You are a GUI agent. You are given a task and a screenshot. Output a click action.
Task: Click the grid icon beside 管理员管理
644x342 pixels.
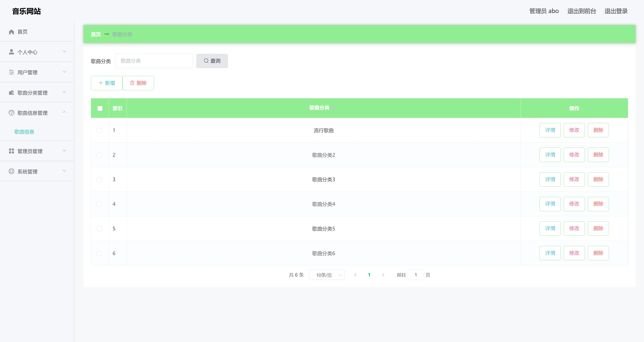11,151
